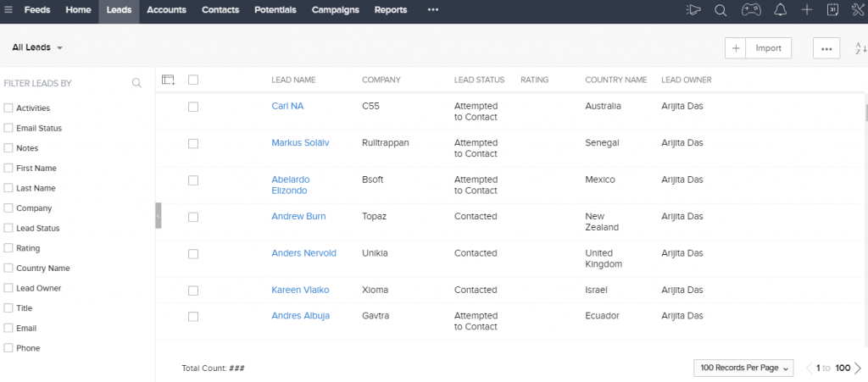Switch to the Campaigns tab

pos(336,10)
